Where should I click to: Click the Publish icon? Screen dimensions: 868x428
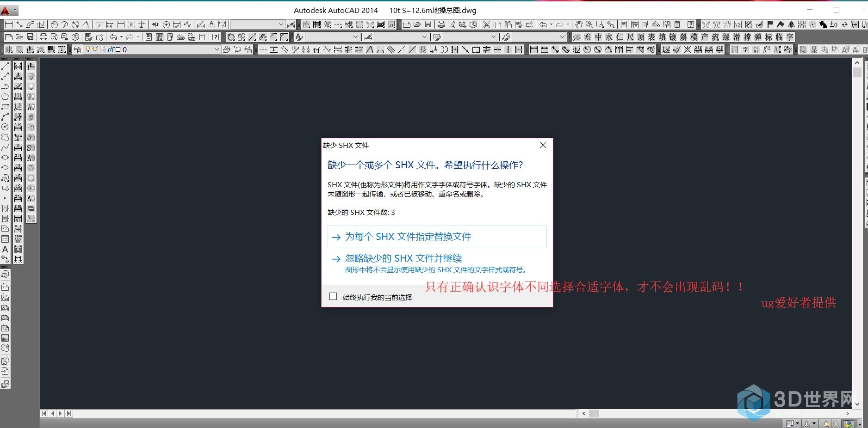[462, 24]
